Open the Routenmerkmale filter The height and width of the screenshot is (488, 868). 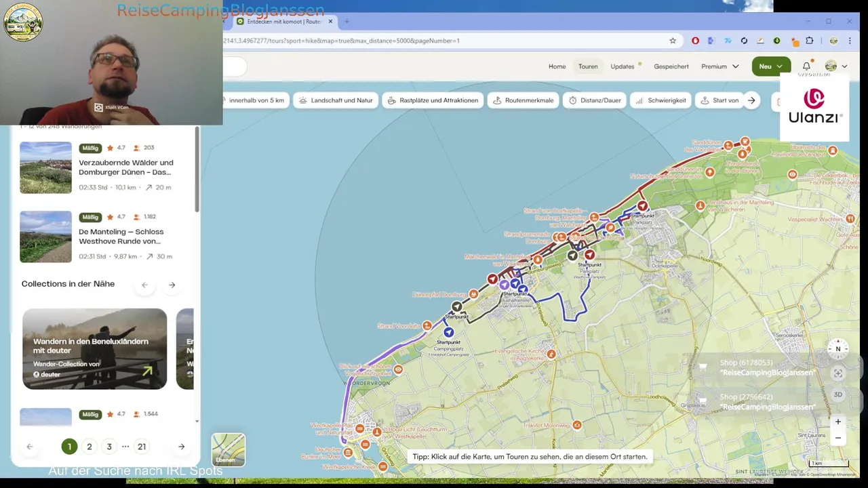click(x=523, y=100)
